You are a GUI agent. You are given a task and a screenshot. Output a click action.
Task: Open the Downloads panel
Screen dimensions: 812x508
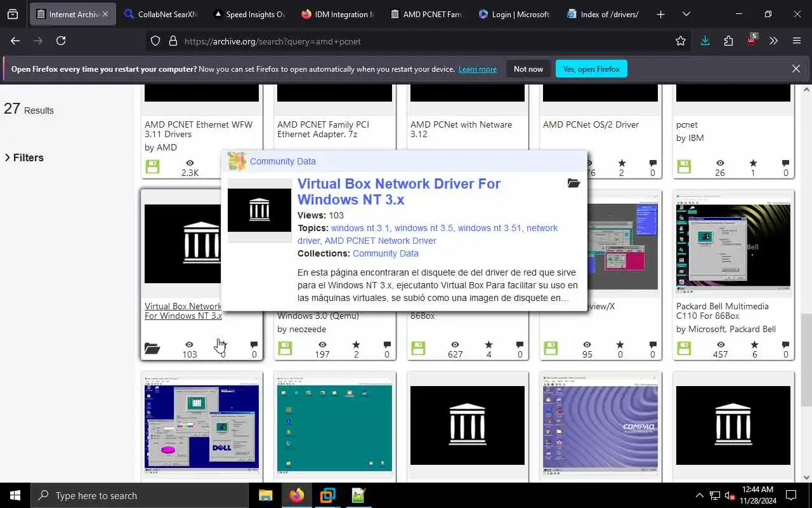pos(705,41)
